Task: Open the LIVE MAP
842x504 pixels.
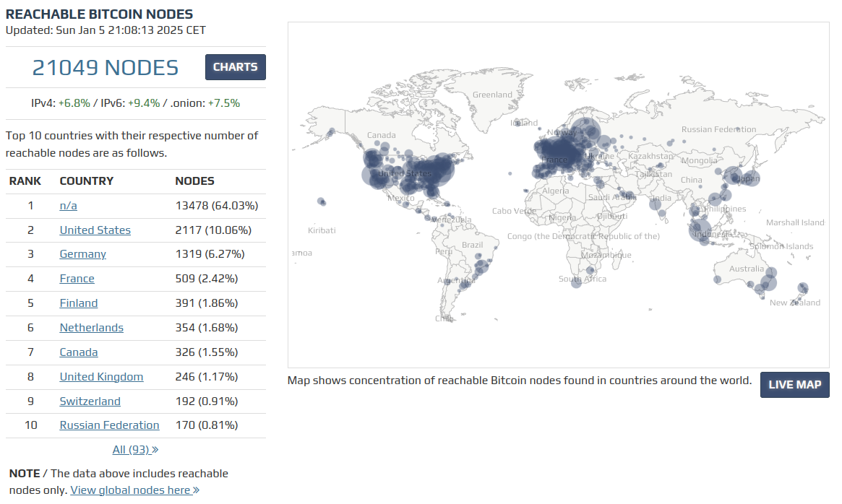Action: (x=794, y=385)
